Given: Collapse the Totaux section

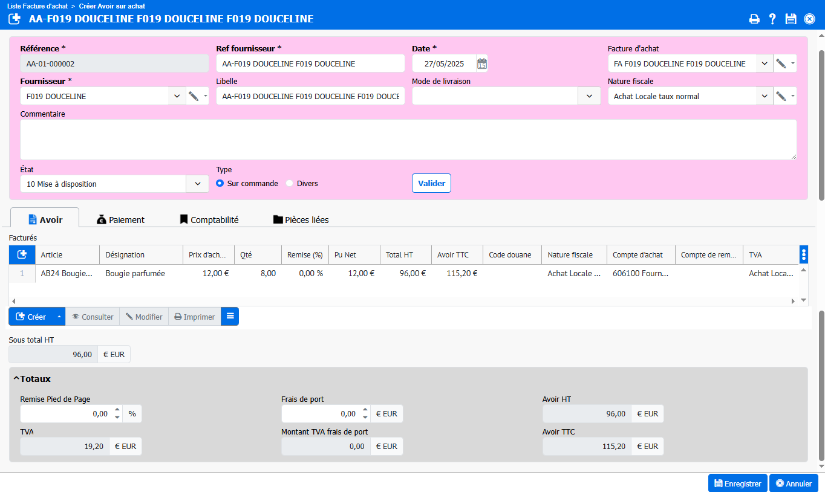Looking at the screenshot, I should click(17, 379).
